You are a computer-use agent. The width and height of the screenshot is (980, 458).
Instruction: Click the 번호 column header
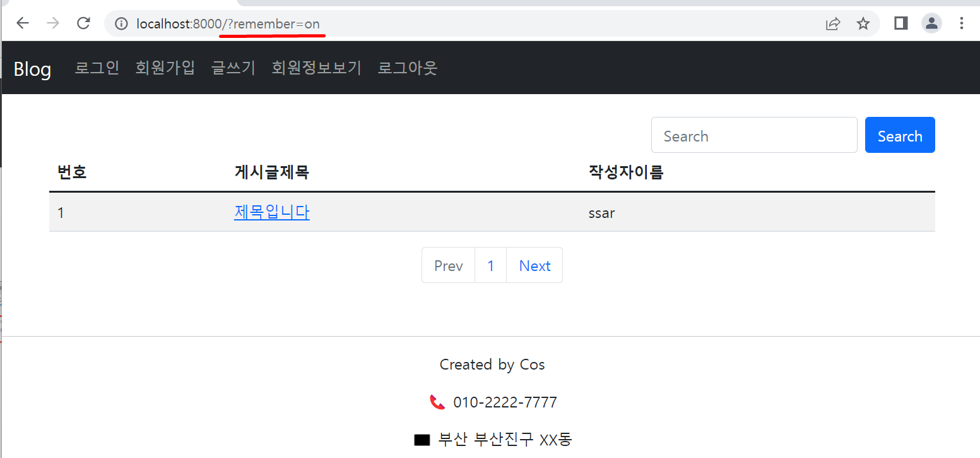(72, 172)
